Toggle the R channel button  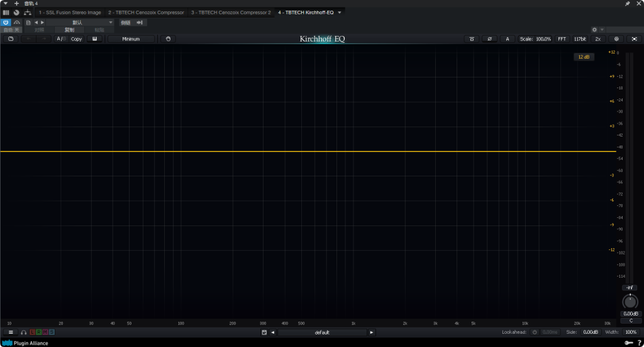coord(38,332)
